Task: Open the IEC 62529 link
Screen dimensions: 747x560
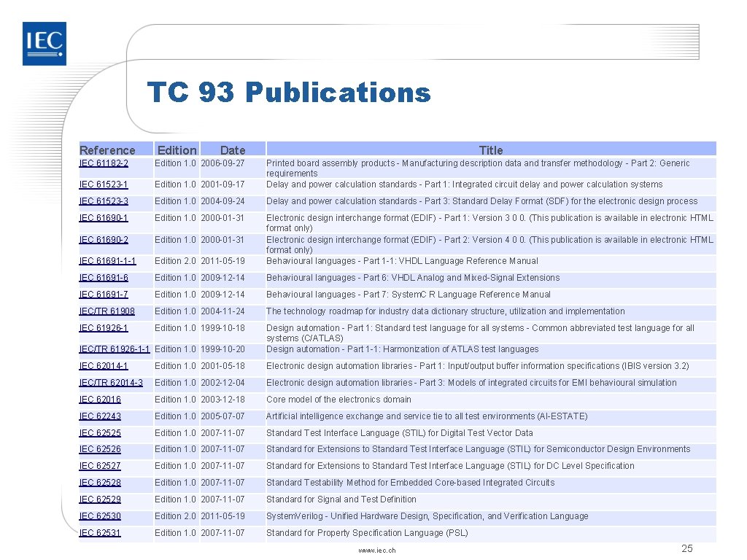Action: pyautogui.click(x=100, y=499)
